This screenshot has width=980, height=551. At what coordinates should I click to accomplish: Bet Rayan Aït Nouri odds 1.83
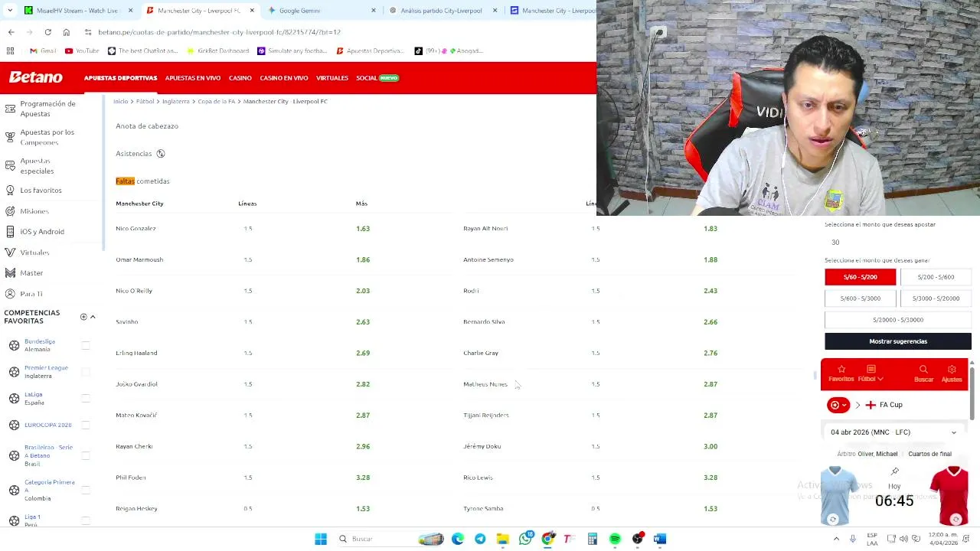coord(710,229)
